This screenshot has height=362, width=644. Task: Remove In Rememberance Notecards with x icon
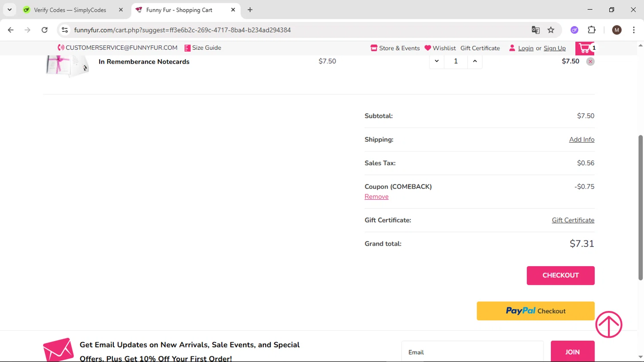(590, 61)
